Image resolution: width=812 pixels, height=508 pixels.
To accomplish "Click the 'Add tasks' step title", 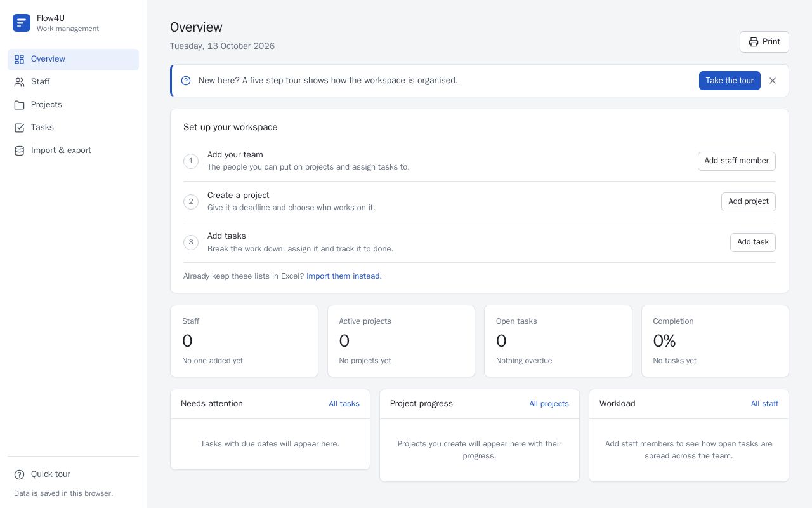I will (x=226, y=236).
